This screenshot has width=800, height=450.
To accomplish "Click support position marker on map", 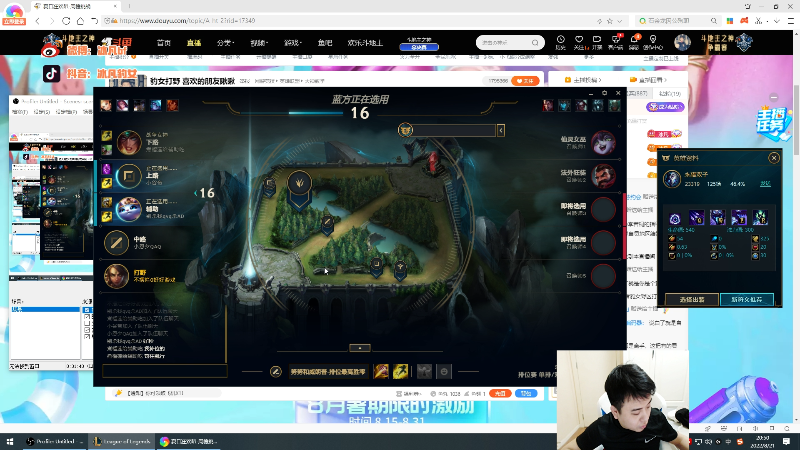I will point(401,267).
